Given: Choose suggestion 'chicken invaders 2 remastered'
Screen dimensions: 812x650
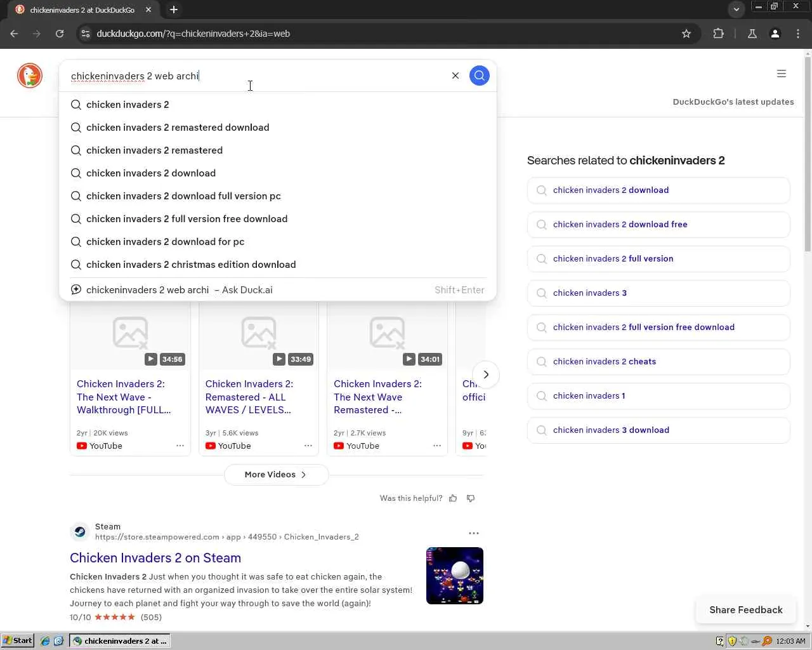Looking at the screenshot, I should pyautogui.click(x=278, y=150).
